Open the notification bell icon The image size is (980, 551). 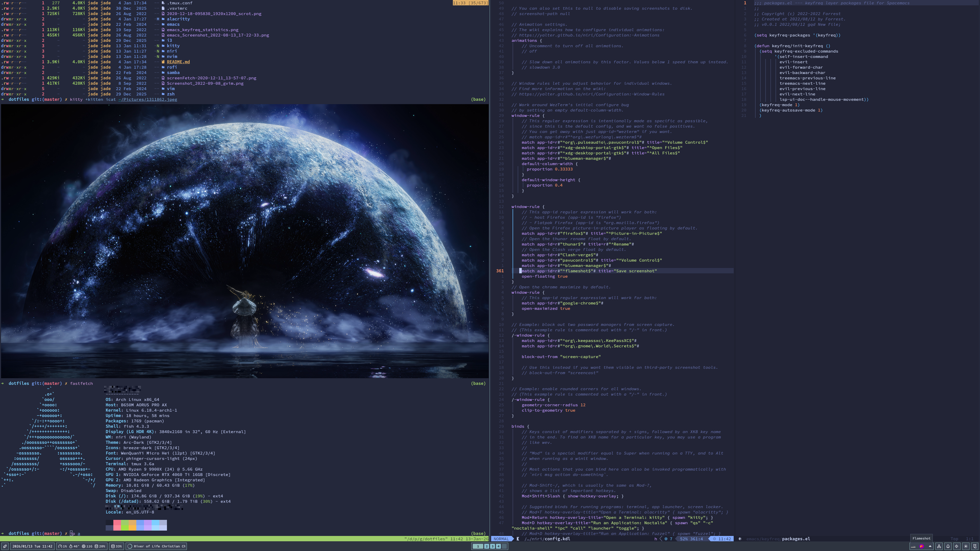[948, 546]
